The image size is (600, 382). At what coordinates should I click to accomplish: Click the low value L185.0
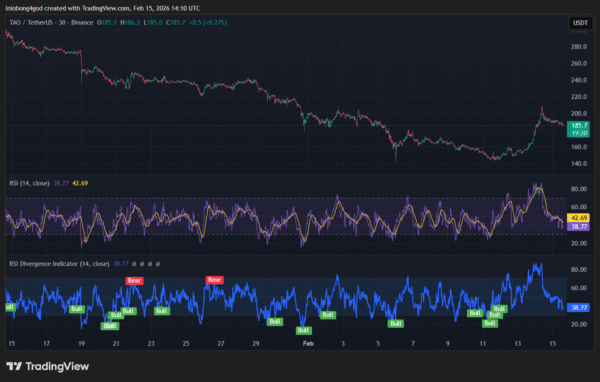[153, 23]
